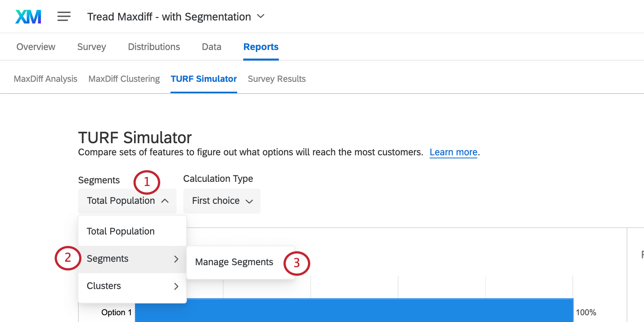Expand the Clusters submenu arrow

[176, 286]
